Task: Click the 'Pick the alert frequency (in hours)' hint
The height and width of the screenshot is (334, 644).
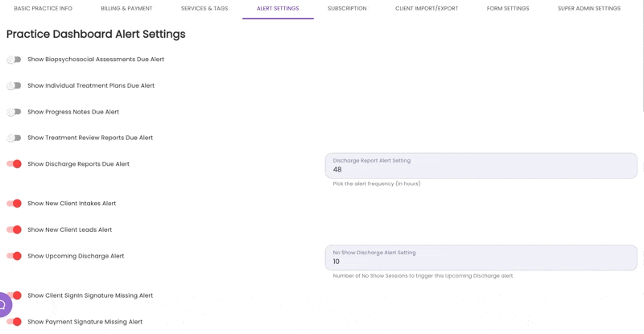Action: [x=377, y=184]
